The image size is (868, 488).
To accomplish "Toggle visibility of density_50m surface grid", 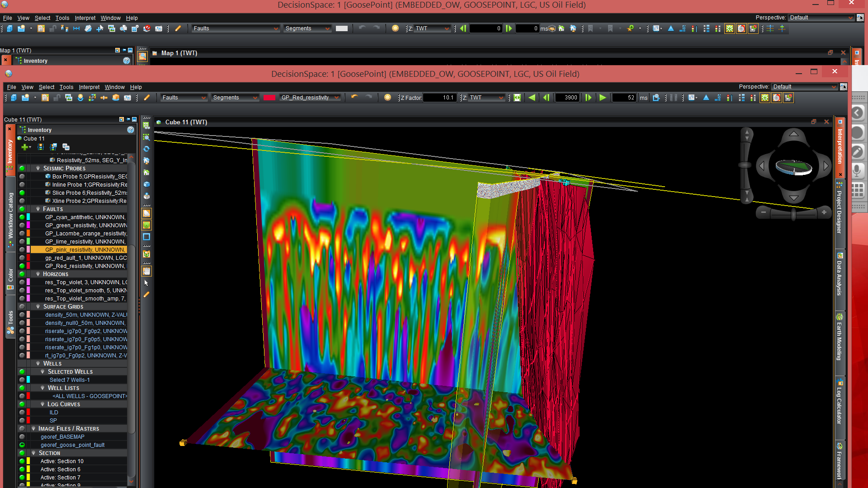I will pos(22,315).
